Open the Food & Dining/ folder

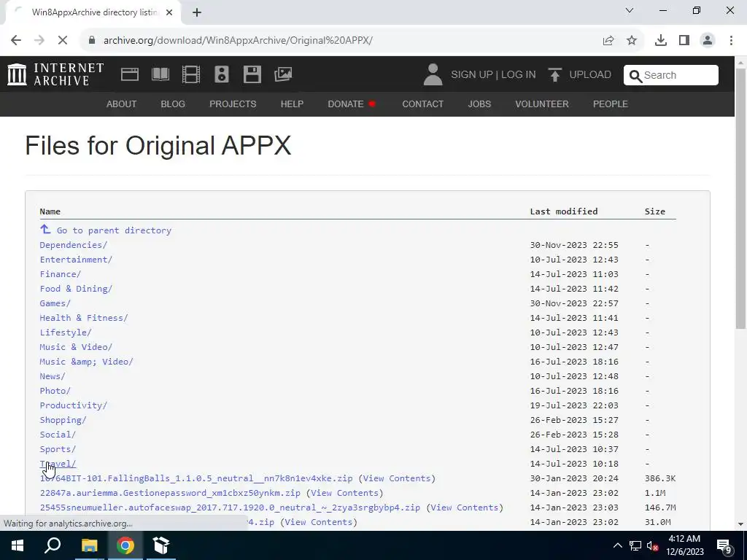(x=76, y=289)
